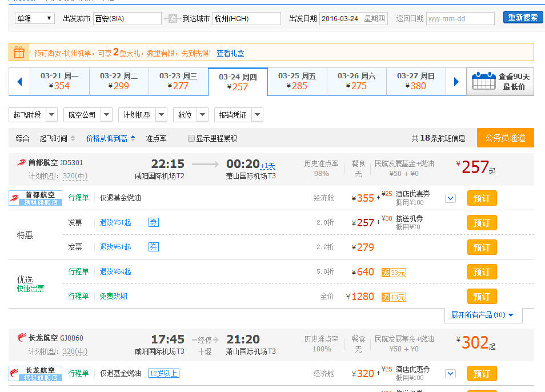The height and width of the screenshot is (392, 545).
Task: Select the 03-22 周二 date tab
Action: (x=119, y=82)
